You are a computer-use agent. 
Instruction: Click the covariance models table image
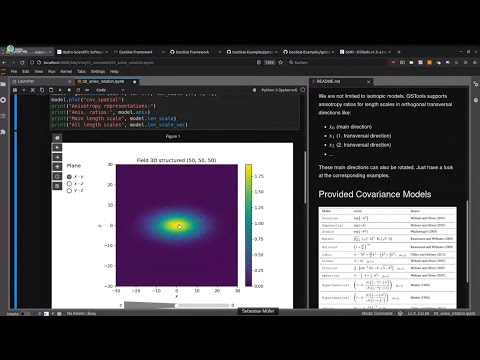tap(387, 257)
